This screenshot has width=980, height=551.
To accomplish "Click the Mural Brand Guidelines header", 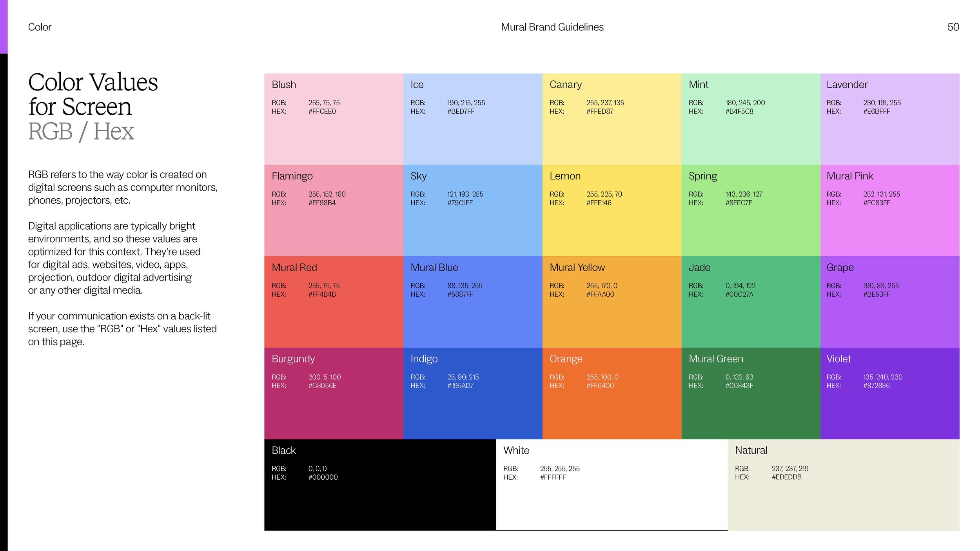I will [x=552, y=27].
